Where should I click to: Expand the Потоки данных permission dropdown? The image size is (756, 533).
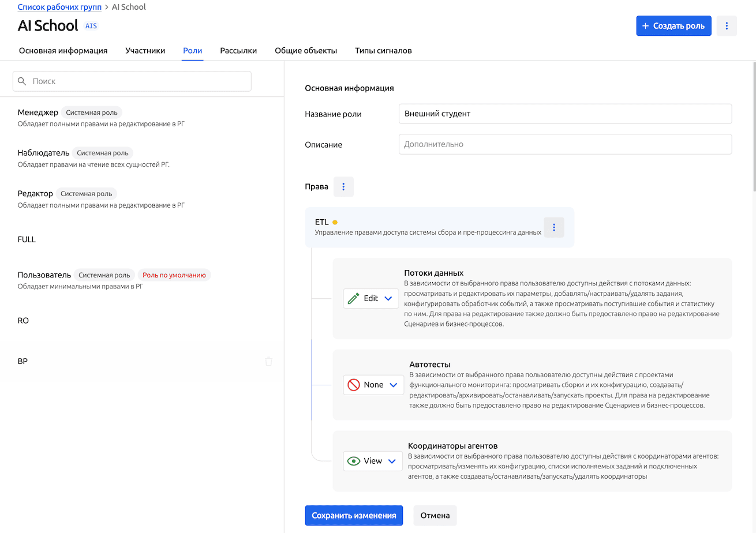pyautogui.click(x=388, y=298)
